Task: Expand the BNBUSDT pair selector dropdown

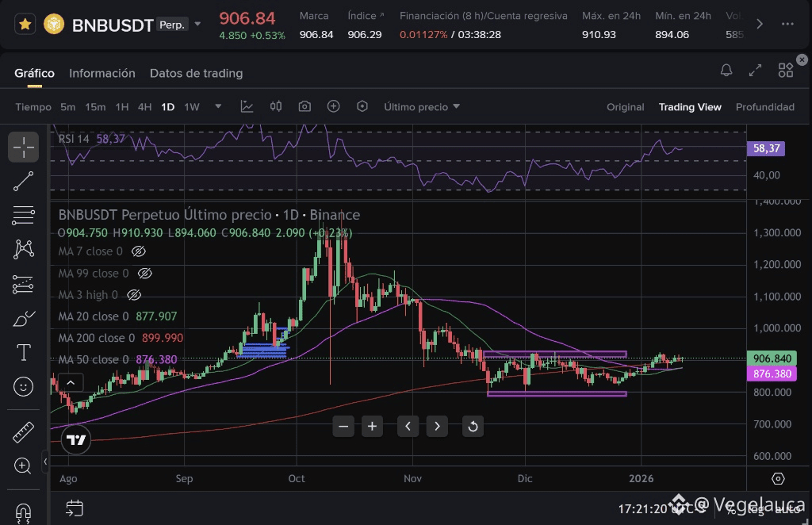Action: click(198, 25)
